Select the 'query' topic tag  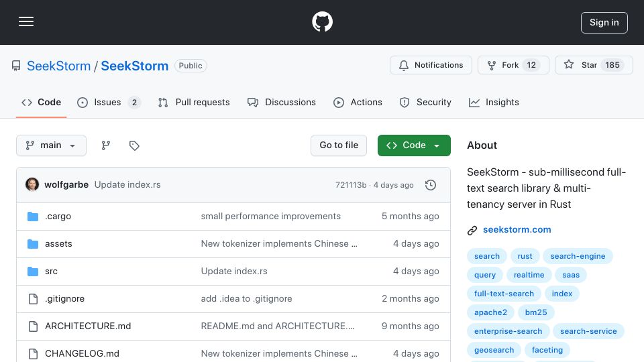tap(485, 275)
